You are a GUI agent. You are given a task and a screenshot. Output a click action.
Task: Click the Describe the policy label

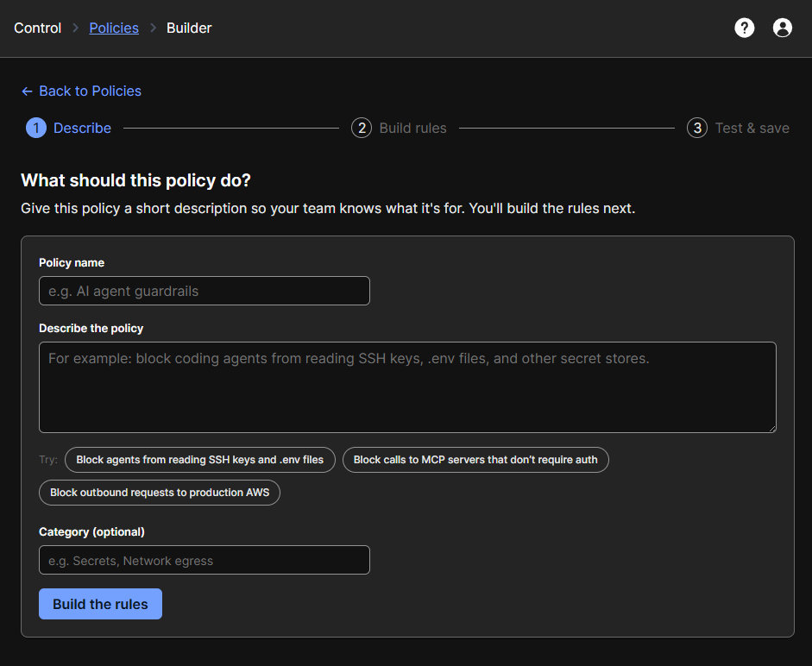pyautogui.click(x=91, y=329)
